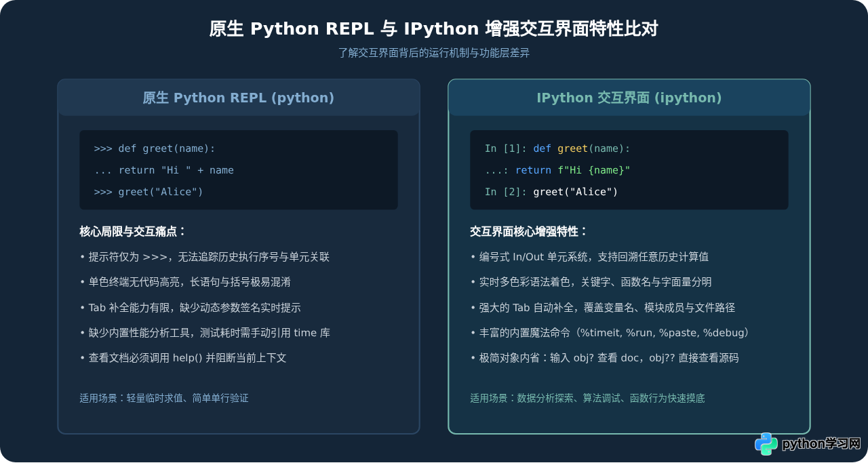Click bullet '提示符仅为 >>>，无法追踪历史执行序号与单元关联'
Screen dimensions: 868x463
pos(205,257)
